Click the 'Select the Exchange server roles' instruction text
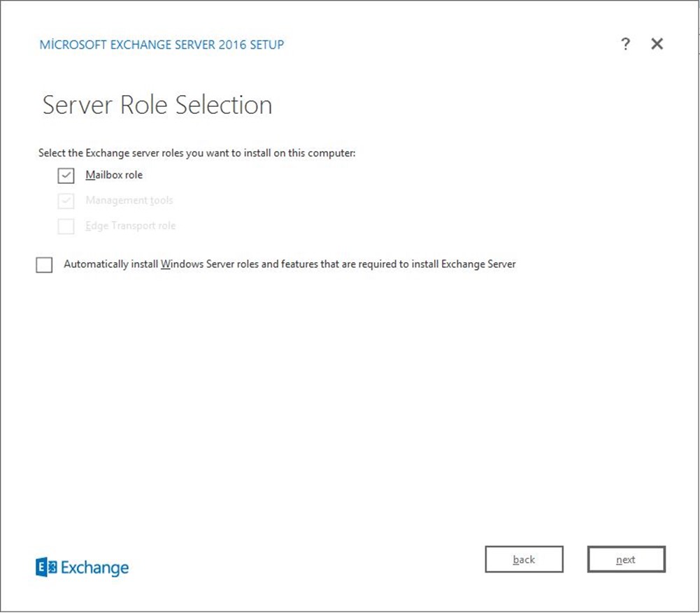 point(197,153)
